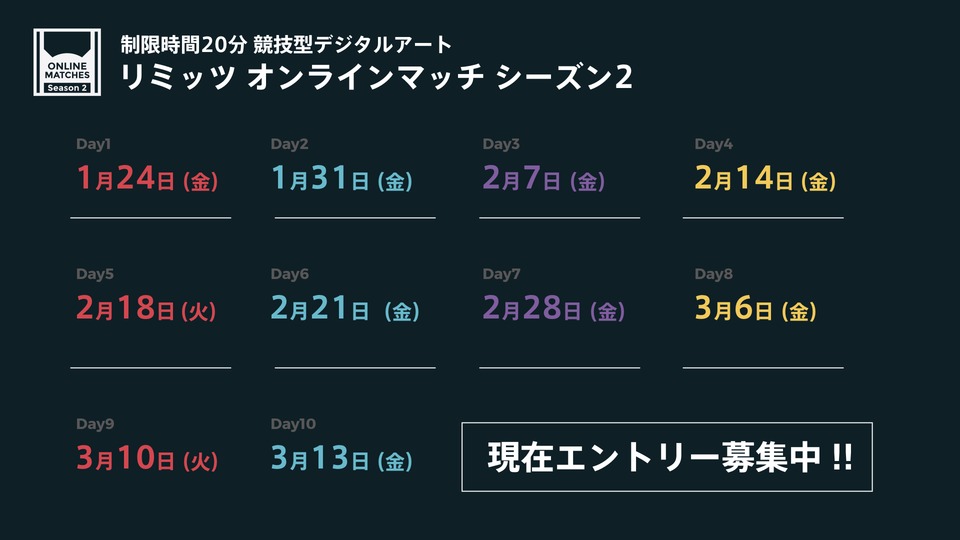Click the subtitle 制限時間20分 競技型デジタルアート
960x540 pixels.
click(x=286, y=44)
